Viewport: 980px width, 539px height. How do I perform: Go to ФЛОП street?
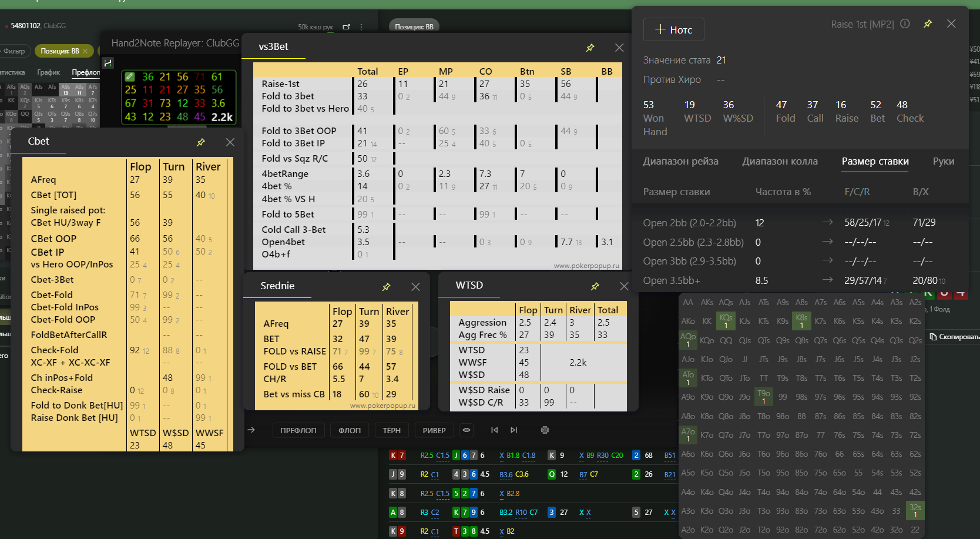pos(350,430)
